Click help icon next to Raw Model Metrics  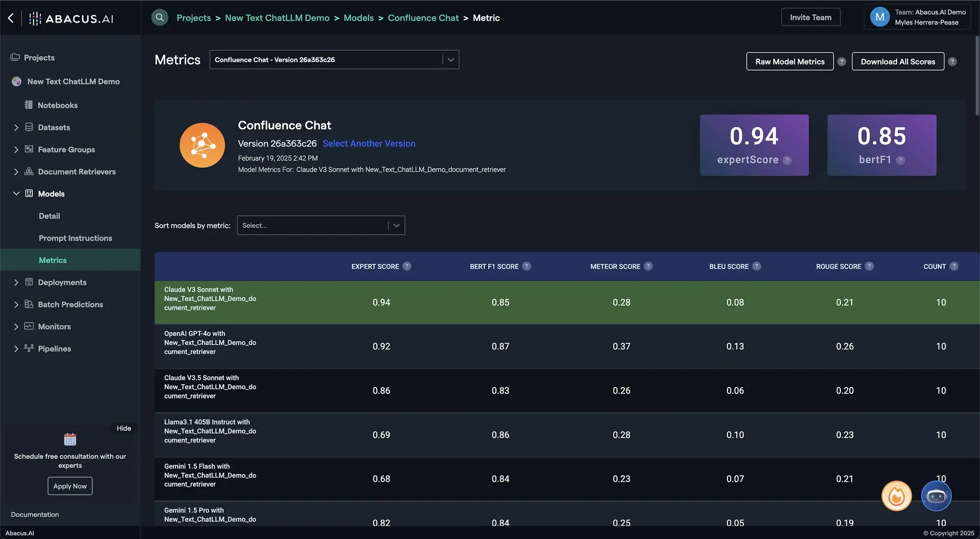pos(842,62)
